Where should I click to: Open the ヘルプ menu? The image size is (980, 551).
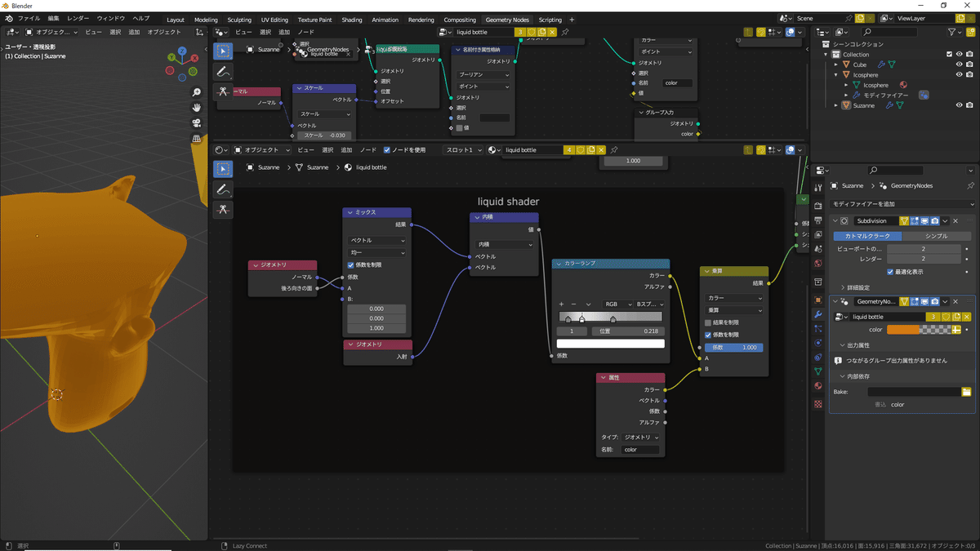pyautogui.click(x=141, y=18)
